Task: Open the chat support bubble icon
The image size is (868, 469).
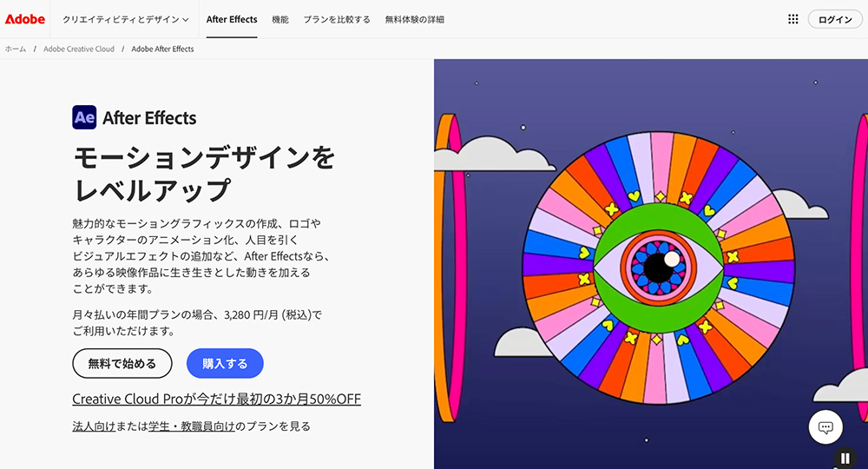Action: click(825, 427)
